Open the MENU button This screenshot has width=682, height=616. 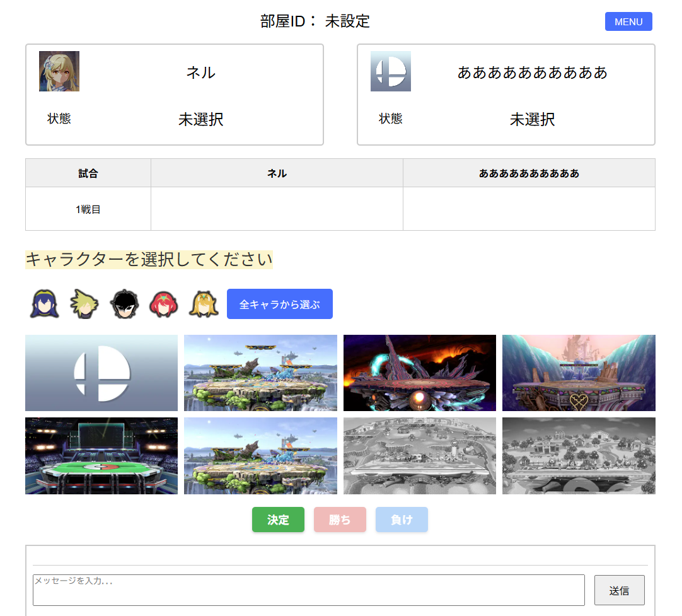click(628, 21)
